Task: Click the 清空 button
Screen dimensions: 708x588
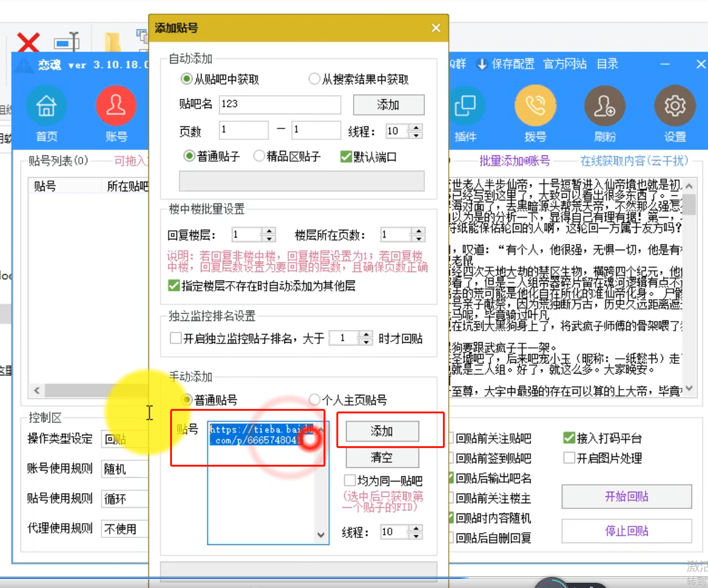Action: (382, 458)
